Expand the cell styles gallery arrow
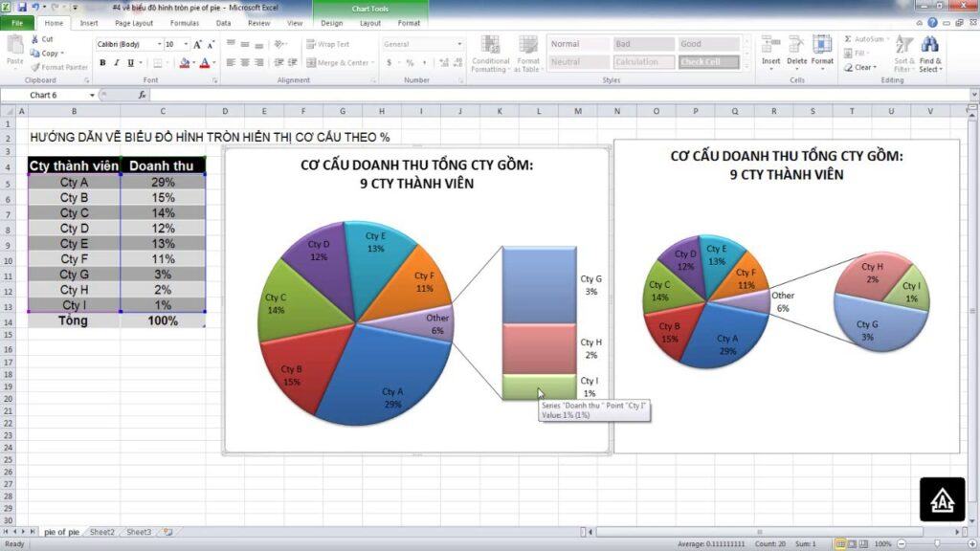Screen dimensions: 980x551 [746, 66]
